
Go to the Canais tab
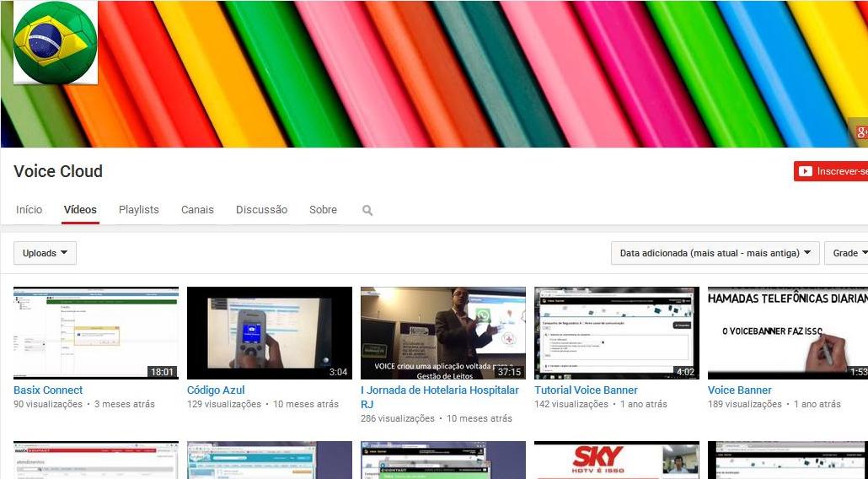197,210
